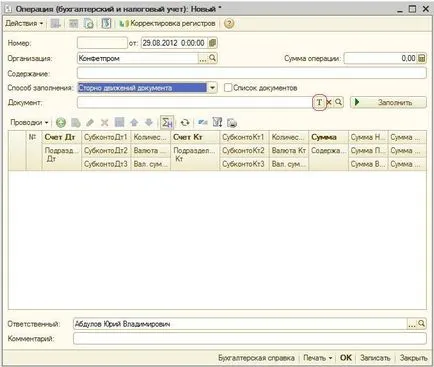The image size is (434, 367).
Task: Click the first grey toolbar icon after Действия
Action: (x=56, y=24)
